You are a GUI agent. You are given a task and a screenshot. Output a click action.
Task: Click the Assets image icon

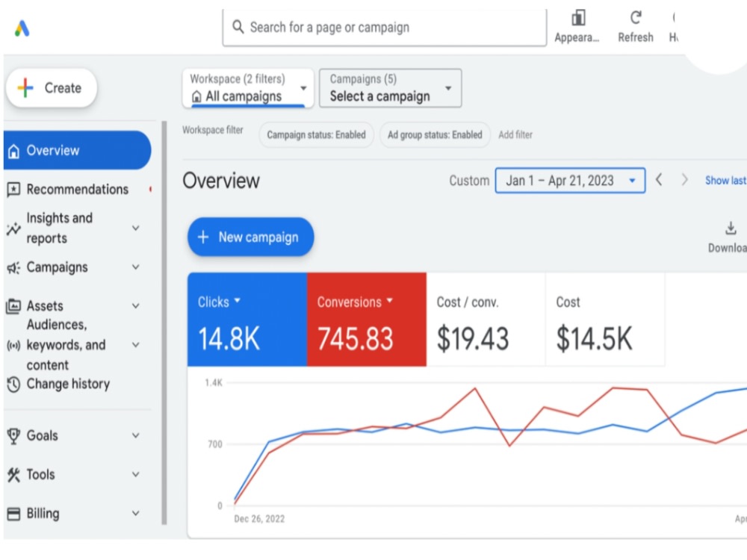click(13, 305)
